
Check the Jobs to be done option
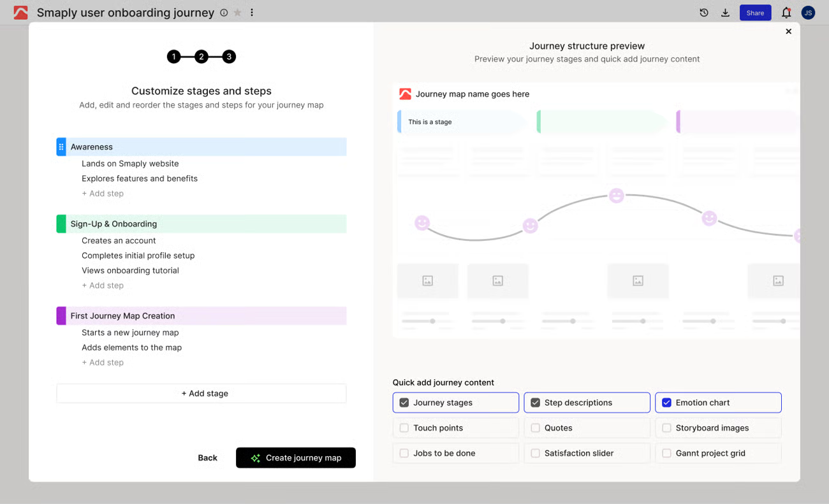404,453
